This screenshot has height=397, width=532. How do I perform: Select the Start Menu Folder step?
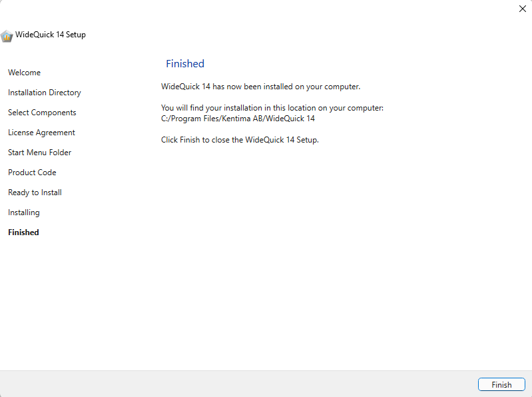tap(40, 153)
